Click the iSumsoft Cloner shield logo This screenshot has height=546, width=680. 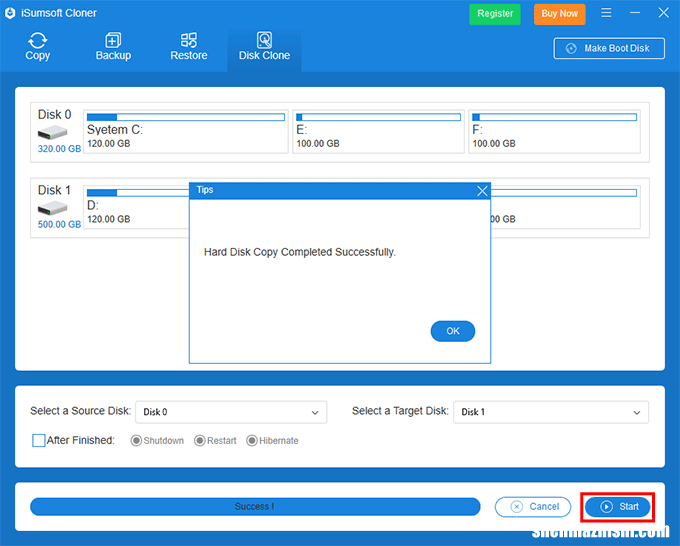click(x=10, y=13)
